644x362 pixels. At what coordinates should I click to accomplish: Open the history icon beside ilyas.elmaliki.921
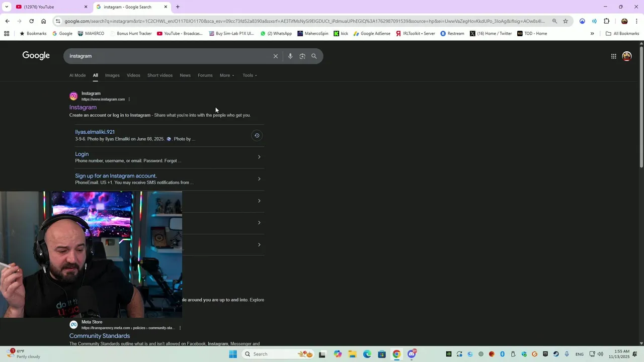click(x=257, y=135)
